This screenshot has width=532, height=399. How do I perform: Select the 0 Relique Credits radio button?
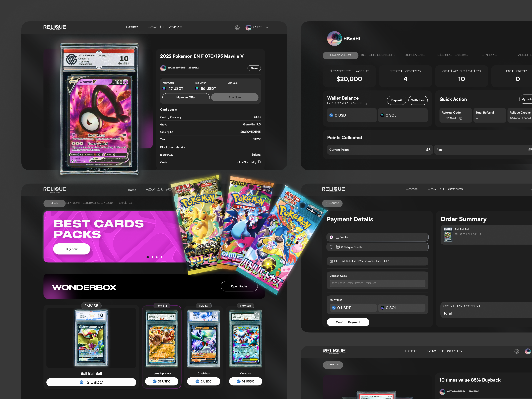click(331, 247)
